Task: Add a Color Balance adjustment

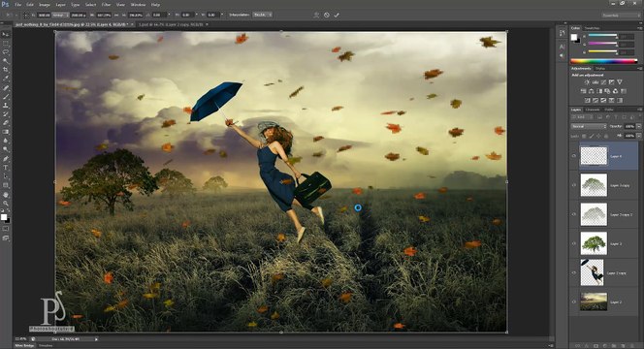Action: 591,91
